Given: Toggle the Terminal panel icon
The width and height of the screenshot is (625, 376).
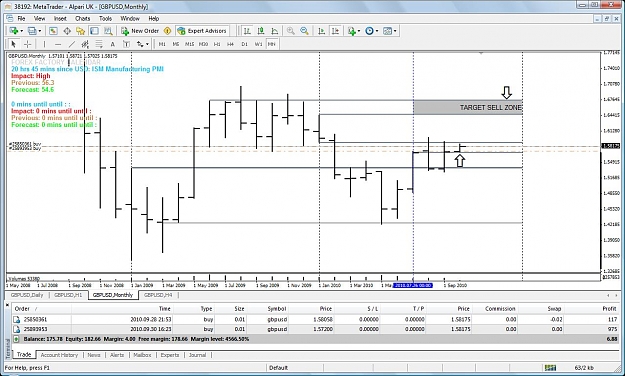Looking at the screenshot, I should 94,31.
